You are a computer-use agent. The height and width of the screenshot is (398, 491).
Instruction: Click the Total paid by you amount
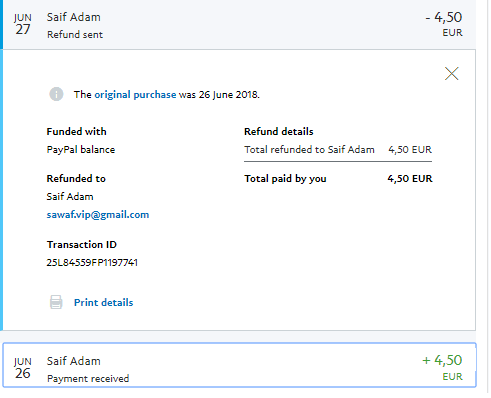coord(410,179)
